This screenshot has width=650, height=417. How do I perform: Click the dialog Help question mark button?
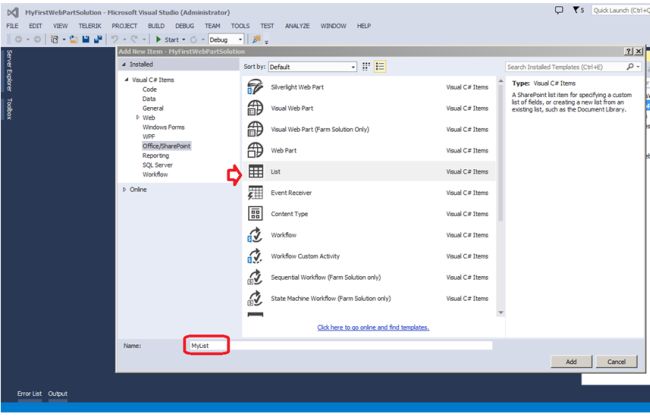pyautogui.click(x=629, y=51)
